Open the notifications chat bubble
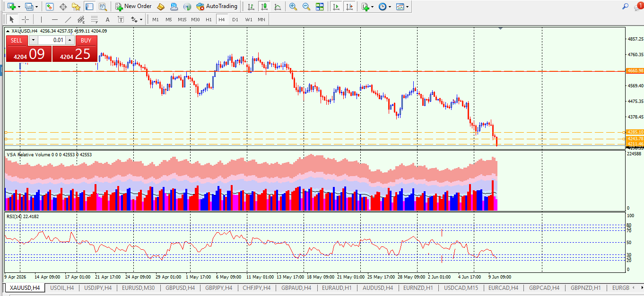The image size is (644, 296). pos(638,7)
